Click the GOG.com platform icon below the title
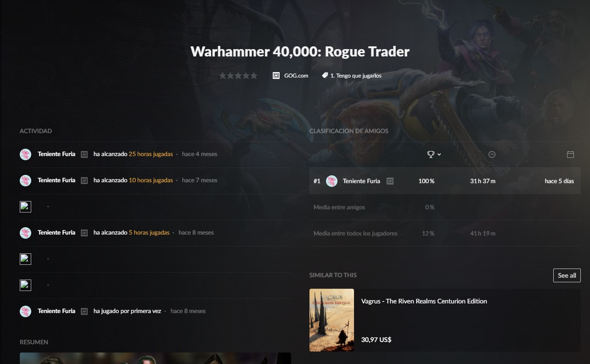This screenshot has height=364, width=590. pos(276,75)
